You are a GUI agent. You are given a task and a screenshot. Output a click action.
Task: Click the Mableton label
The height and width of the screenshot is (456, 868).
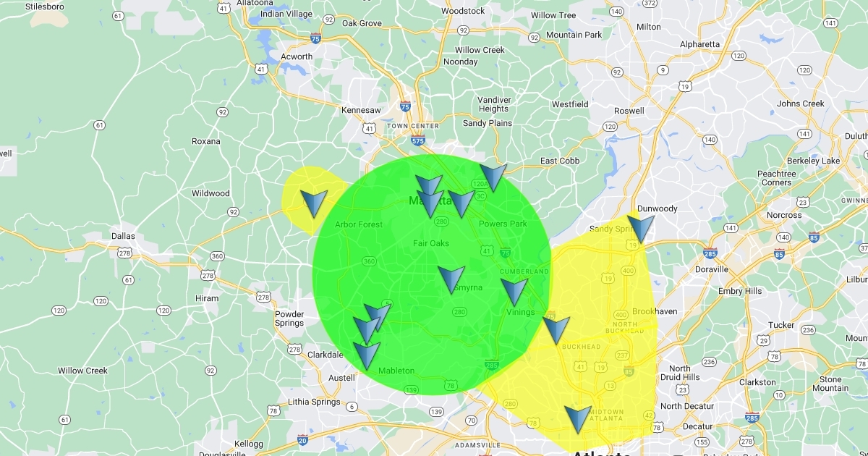396,371
